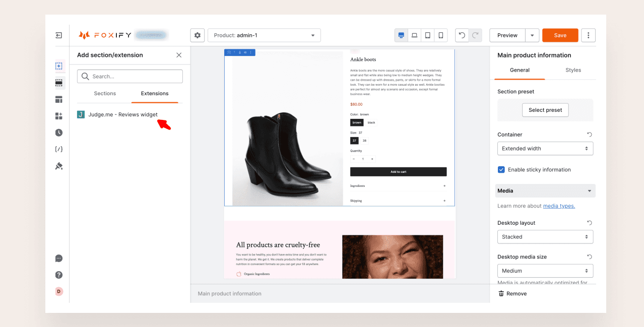Open the Container Extended width dropdown
The height and width of the screenshot is (327, 644).
(x=545, y=149)
